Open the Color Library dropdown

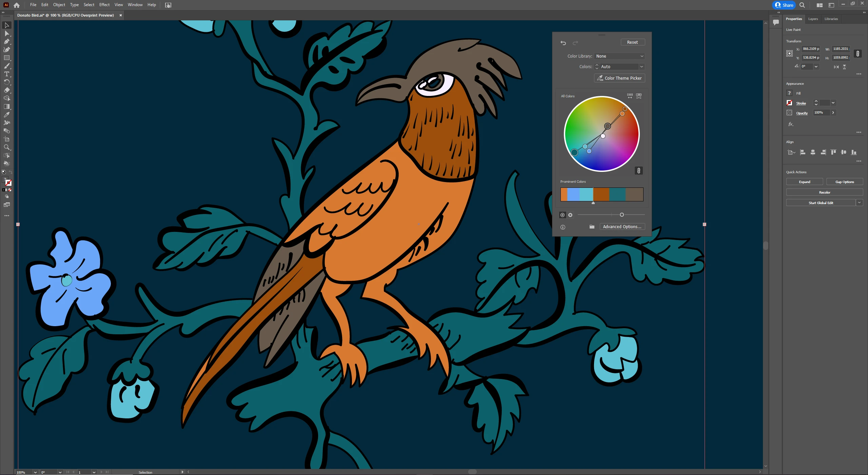click(619, 56)
